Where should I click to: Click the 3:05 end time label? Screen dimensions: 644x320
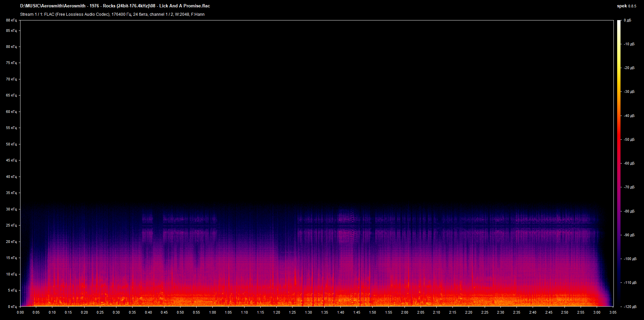(613, 312)
